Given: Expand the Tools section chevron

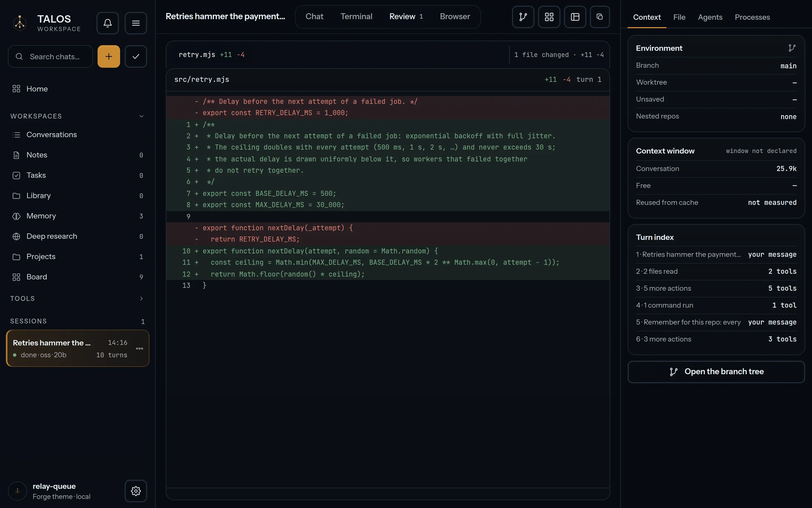Looking at the screenshot, I should point(141,299).
